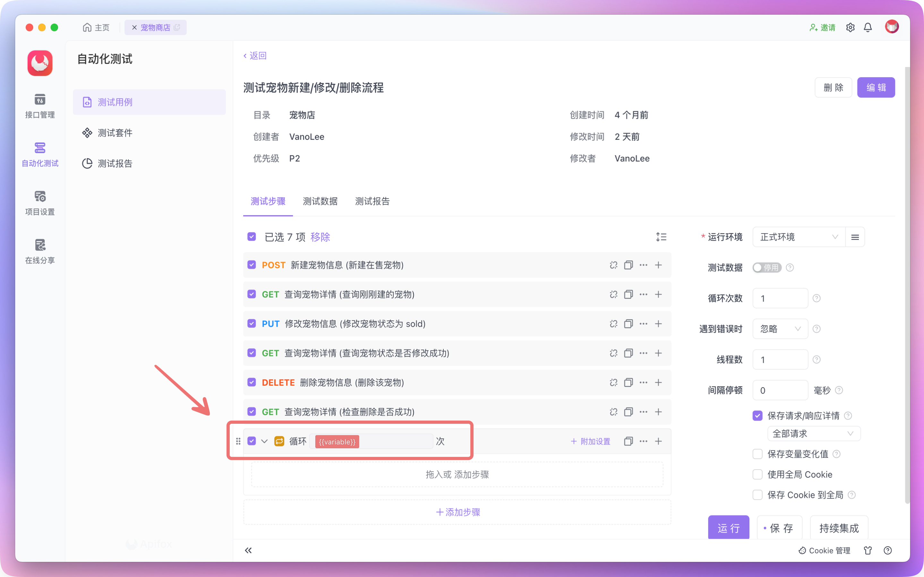Collapse the 循环 loop step chevron
Viewport: 924px width, 577px height.
point(264,441)
